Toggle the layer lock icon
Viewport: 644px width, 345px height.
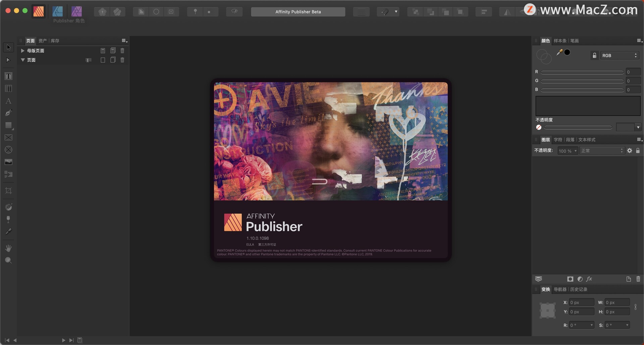pos(638,151)
